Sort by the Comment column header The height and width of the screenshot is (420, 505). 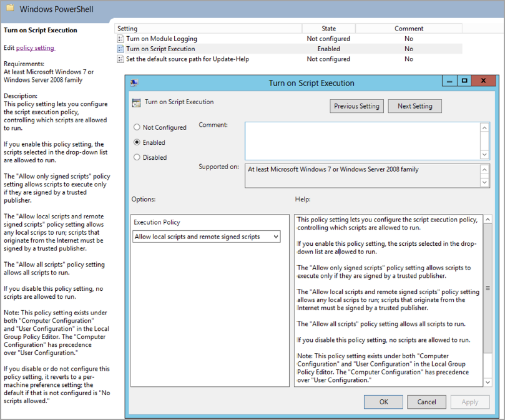[409, 28]
